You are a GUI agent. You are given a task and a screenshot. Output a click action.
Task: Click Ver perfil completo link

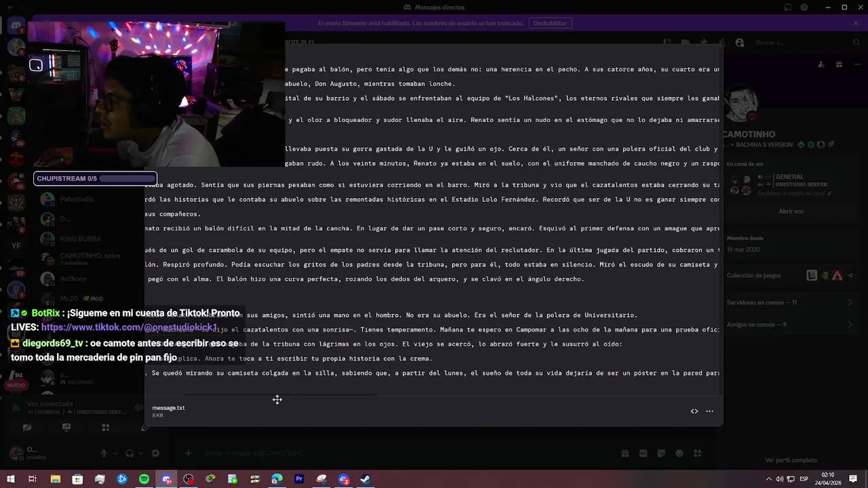[x=791, y=460]
